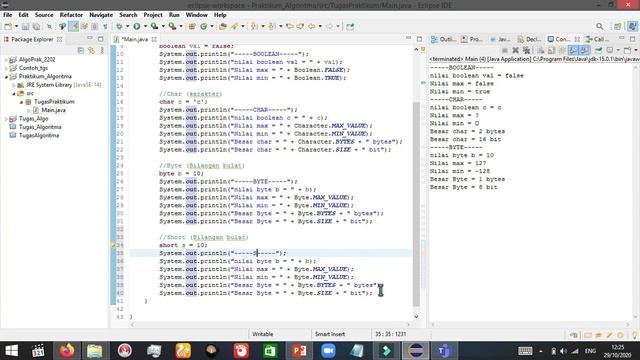Open the Navigate menu
Image resolution: width=640 pixels, height=360 pixels.
pyautogui.click(x=101, y=15)
